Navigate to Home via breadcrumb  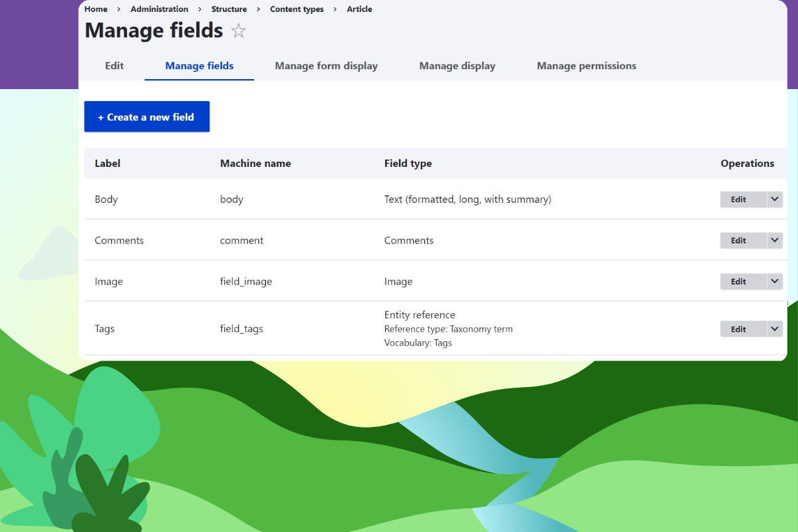coord(95,9)
